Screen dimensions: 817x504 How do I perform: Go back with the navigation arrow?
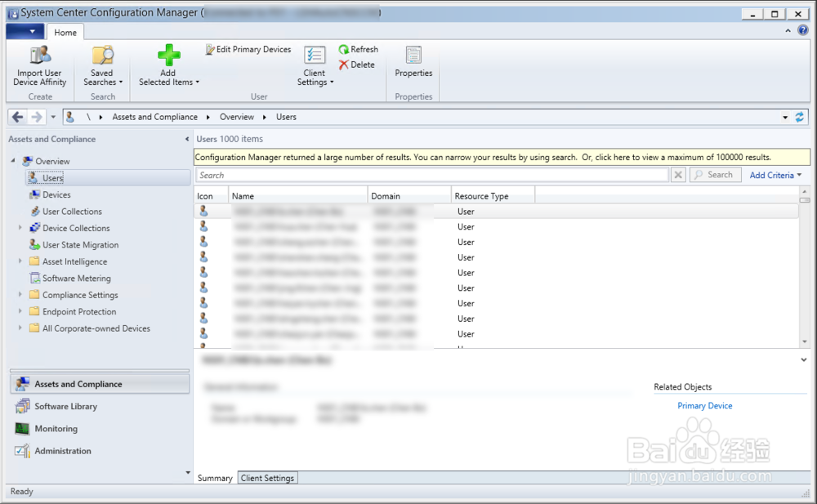pos(17,117)
